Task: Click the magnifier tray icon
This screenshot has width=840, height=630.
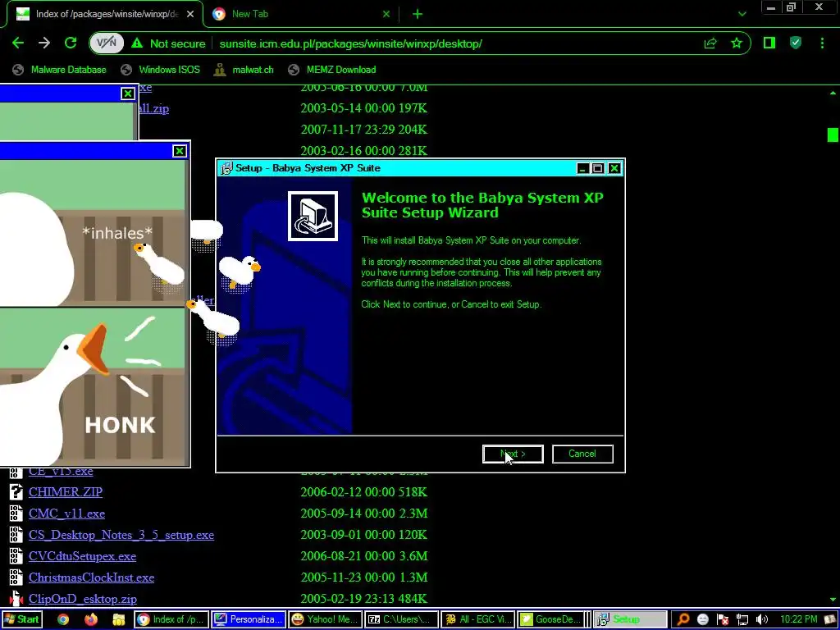Action: click(682, 619)
